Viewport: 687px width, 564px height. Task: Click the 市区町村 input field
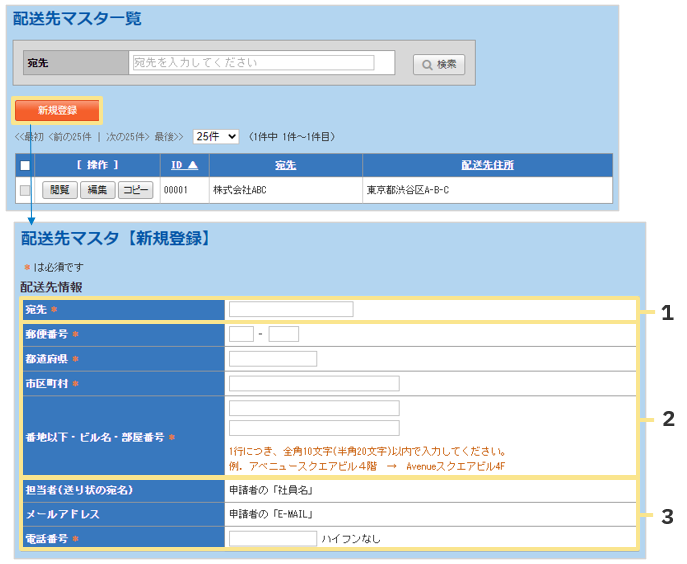(x=314, y=384)
